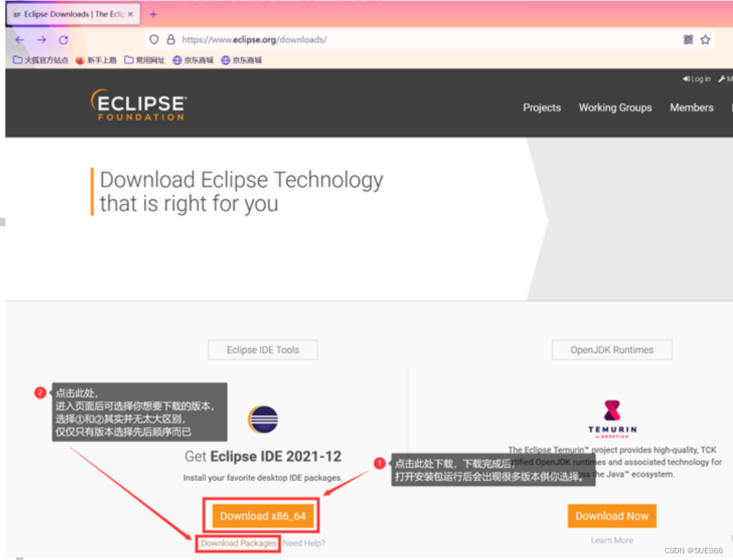Click the Eclipse Foundation logo
The width and height of the screenshot is (733, 560).
click(138, 106)
